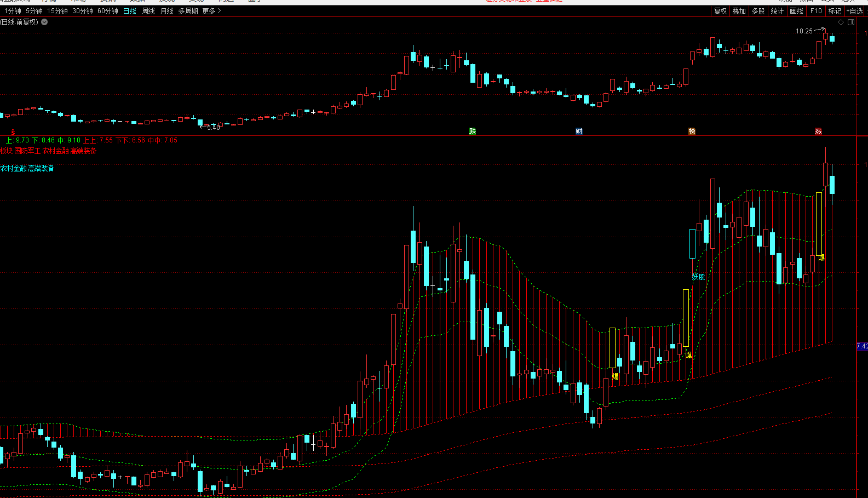Screen dimensions: 868x498
Task: Open the 复权 adjustment options
Action: pyautogui.click(x=720, y=11)
